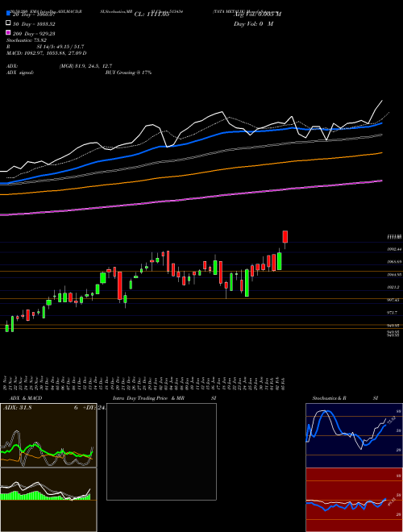Click the 'CL: 1111.05' closing price text
The height and width of the screenshot is (532, 403).
(x=152, y=15)
